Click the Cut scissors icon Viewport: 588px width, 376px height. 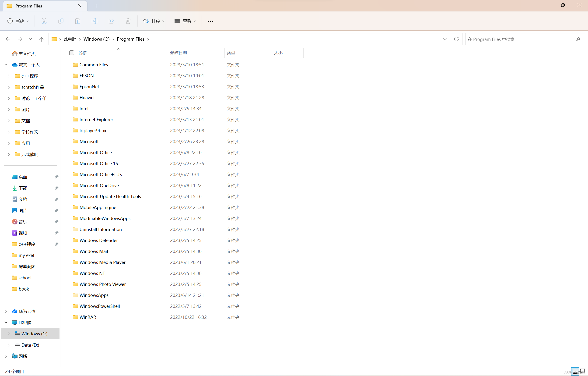[44, 21]
